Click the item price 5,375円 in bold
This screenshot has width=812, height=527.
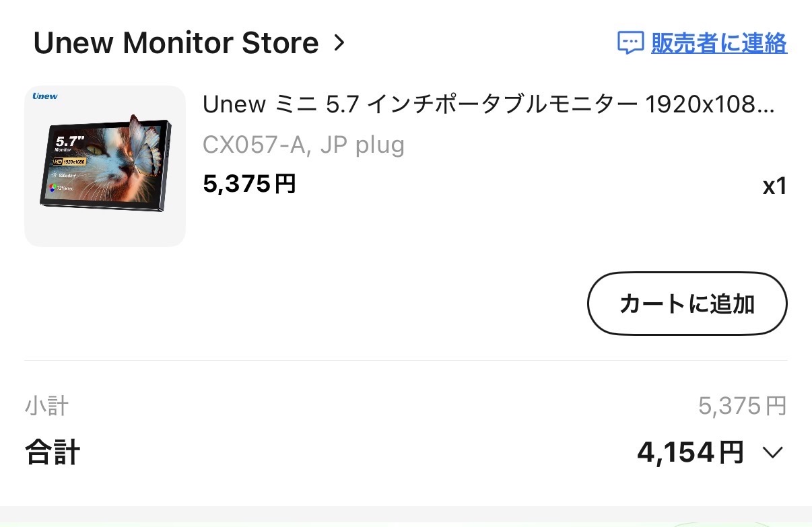click(249, 184)
